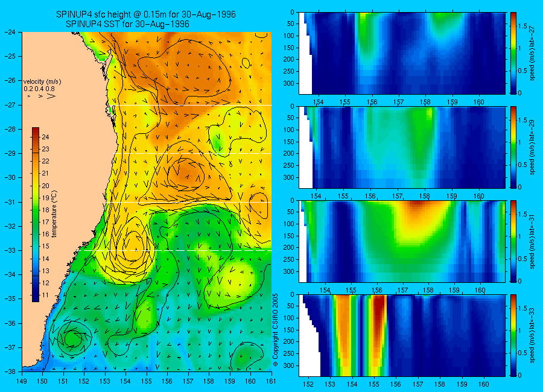
Task: Click the lat=-33 speed cross-section panel
Action: pos(402,335)
